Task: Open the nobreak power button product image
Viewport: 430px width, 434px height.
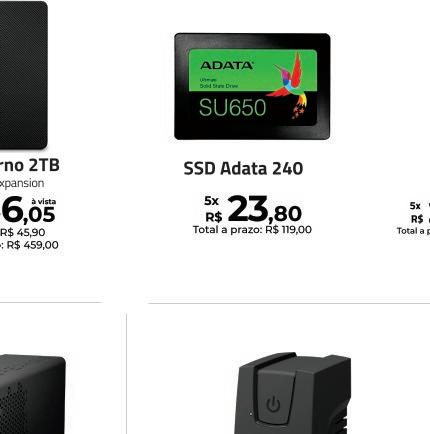Action: 292,393
